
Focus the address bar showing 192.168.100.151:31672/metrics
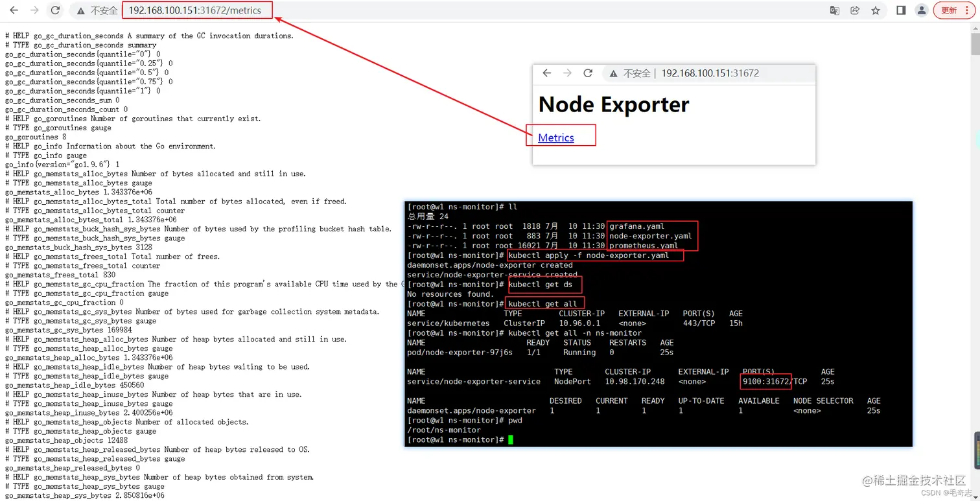coord(195,10)
